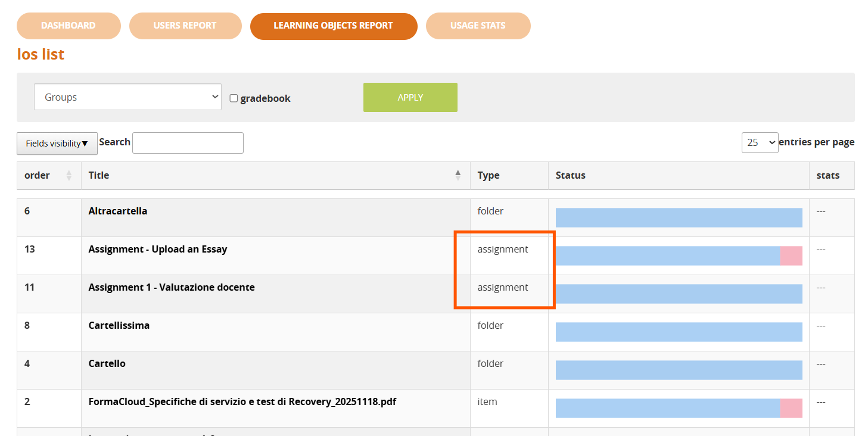Click the Cartello status progress bar
Viewport: 868px width, 436px height.
click(x=679, y=370)
